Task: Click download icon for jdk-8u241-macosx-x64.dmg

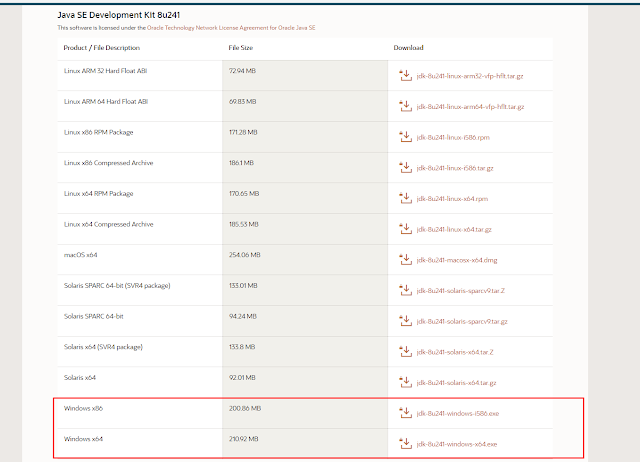Action: 405,260
